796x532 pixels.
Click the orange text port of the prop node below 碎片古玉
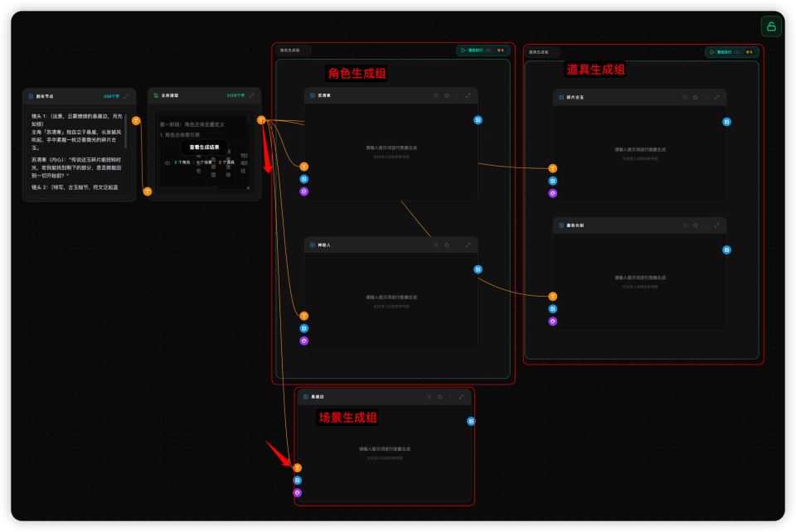pyautogui.click(x=552, y=296)
